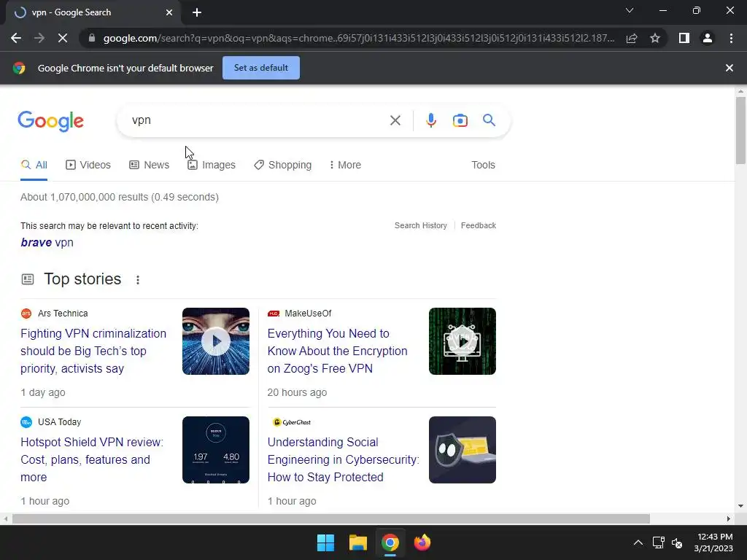Go to Google homepage via logo

(x=50, y=121)
